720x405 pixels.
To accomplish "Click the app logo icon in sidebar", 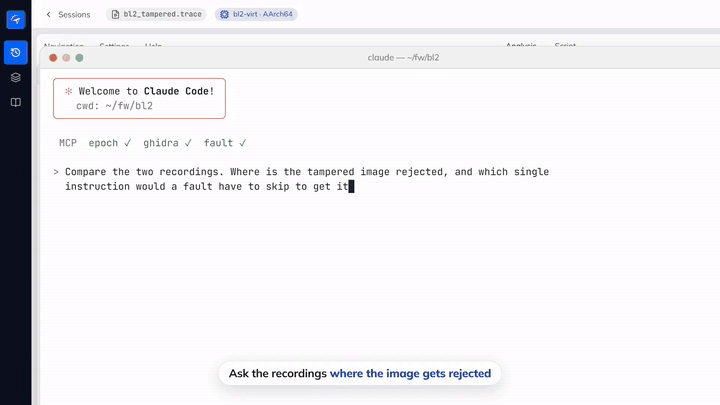I will 16,20.
